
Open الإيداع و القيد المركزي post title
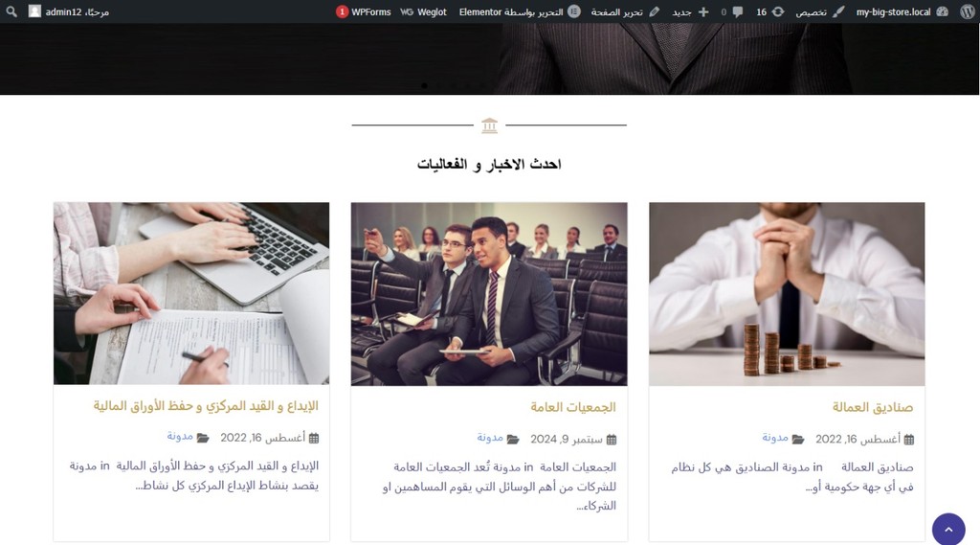[207, 406]
